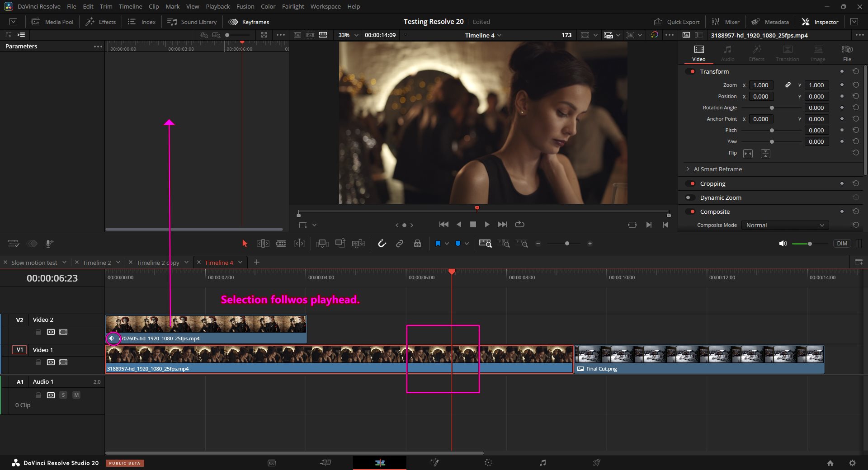Adjust the monitor volume slider

pyautogui.click(x=810, y=244)
